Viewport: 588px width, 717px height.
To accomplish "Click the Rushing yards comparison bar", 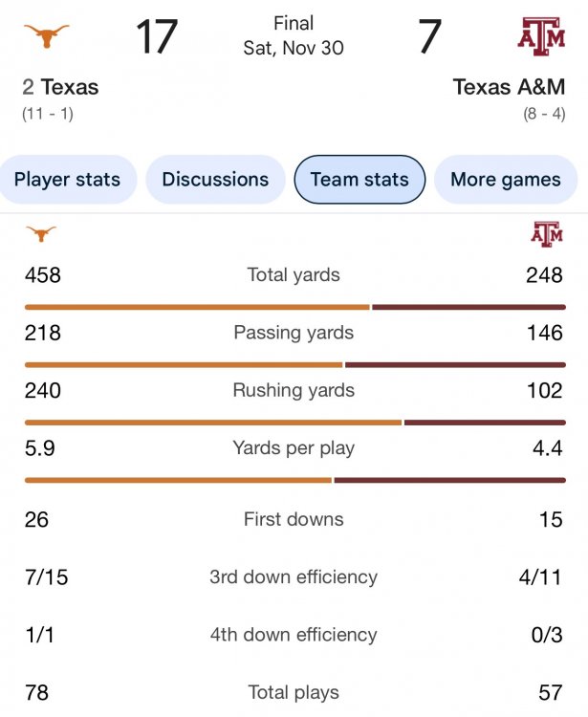I will 294,422.
